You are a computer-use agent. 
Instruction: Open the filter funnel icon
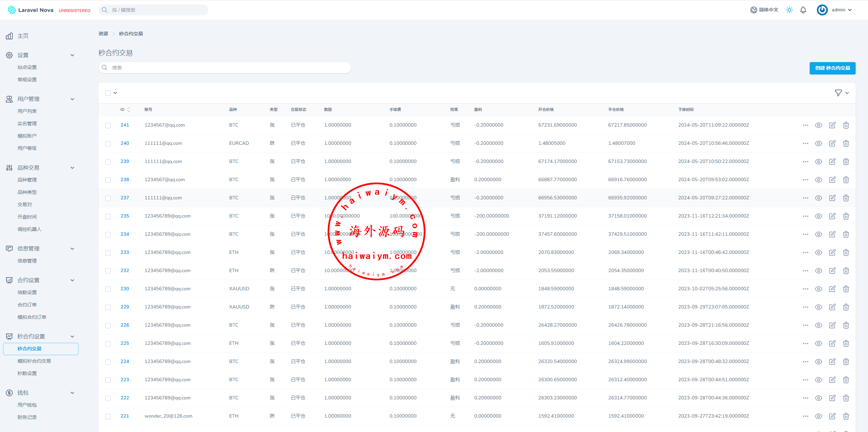pos(838,93)
